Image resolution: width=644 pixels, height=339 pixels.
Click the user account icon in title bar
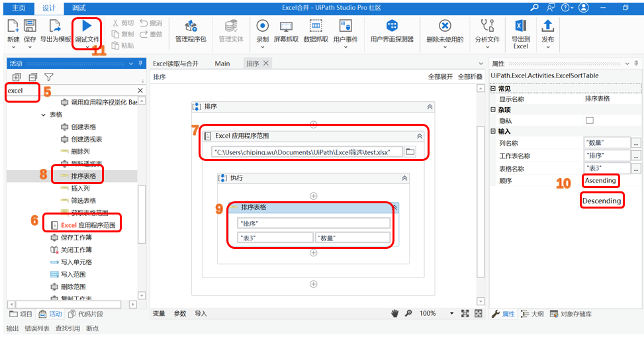click(x=584, y=7)
